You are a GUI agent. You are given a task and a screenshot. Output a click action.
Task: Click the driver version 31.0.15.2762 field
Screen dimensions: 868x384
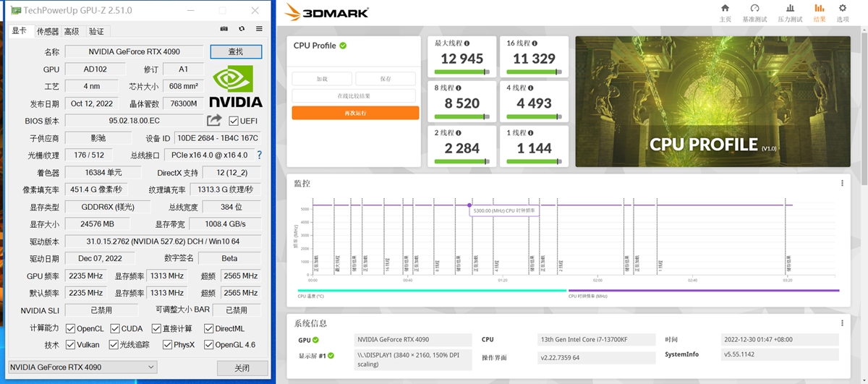pyautogui.click(x=163, y=241)
